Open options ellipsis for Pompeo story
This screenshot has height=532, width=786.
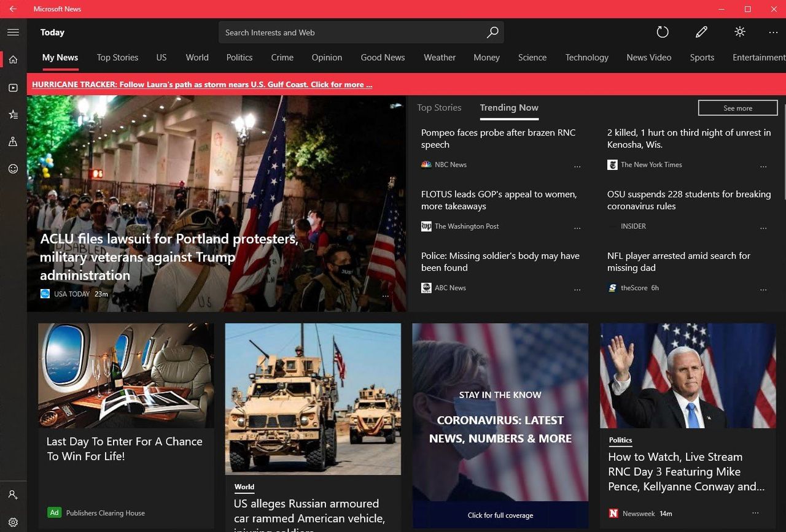[577, 166]
